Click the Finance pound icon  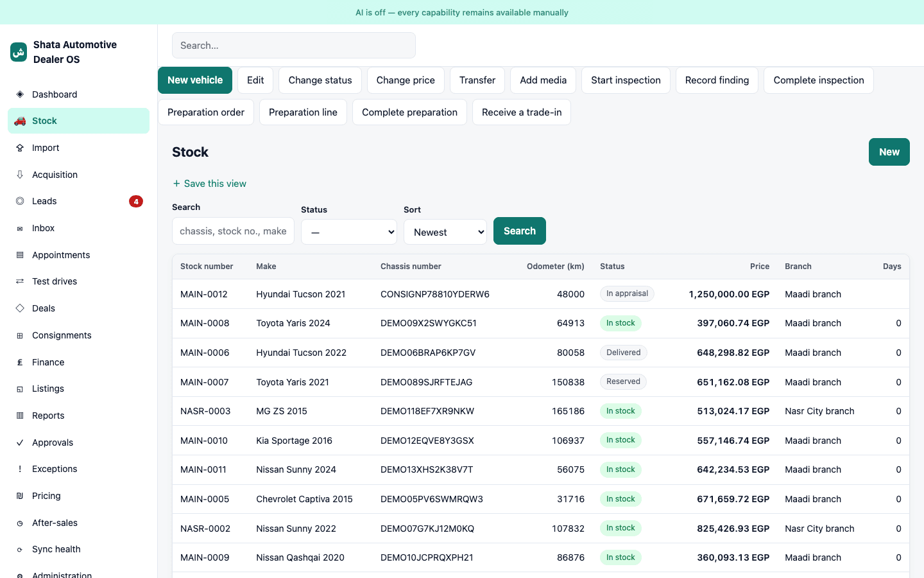(20, 362)
